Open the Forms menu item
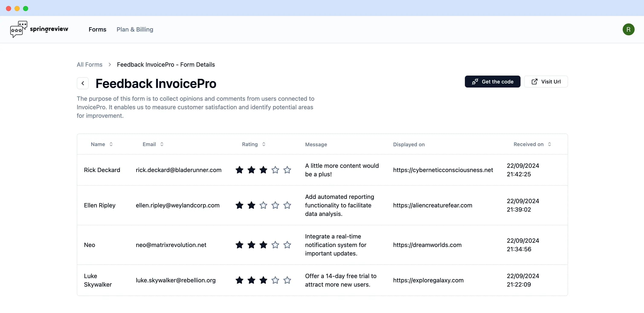Screen dimensions: 644x313 pos(97,30)
